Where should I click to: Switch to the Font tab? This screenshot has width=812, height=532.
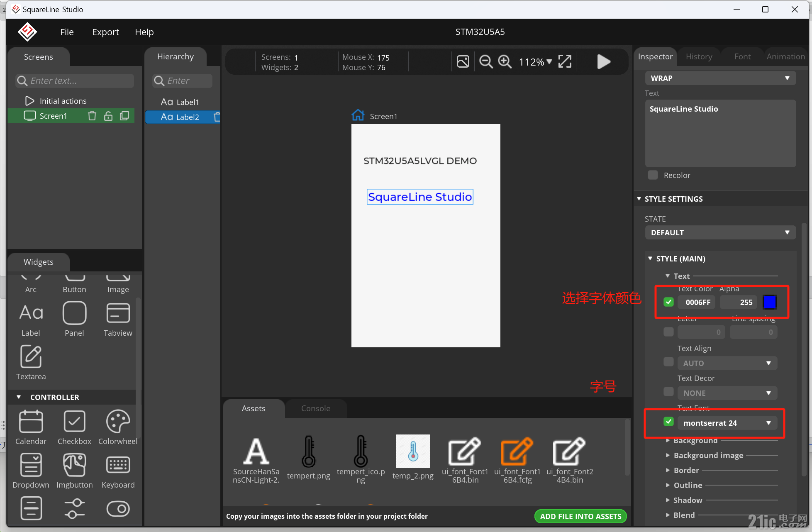point(742,57)
